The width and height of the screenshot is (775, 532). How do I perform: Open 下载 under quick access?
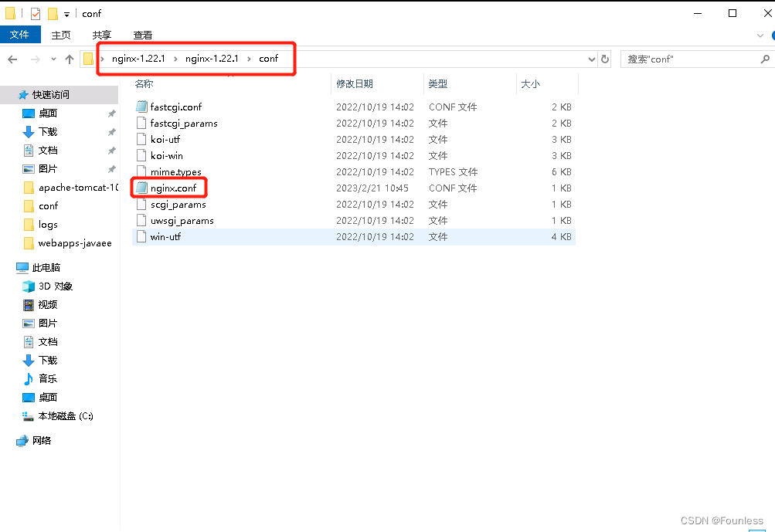tap(48, 132)
